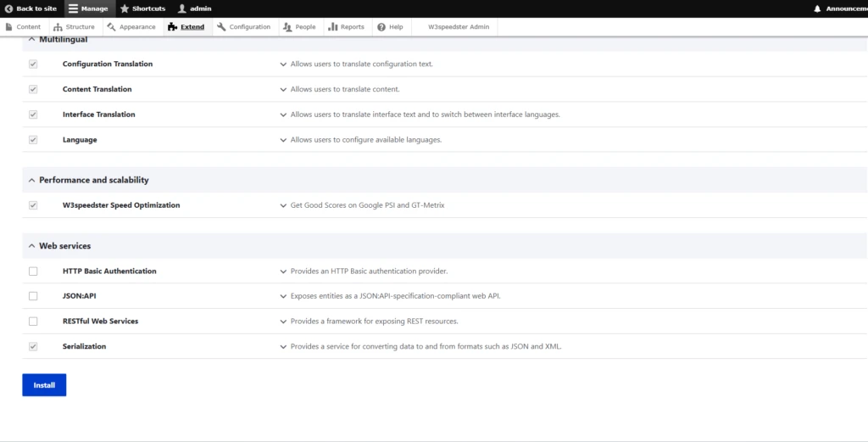Expand W3speedster Speed Optimization description

click(x=284, y=205)
